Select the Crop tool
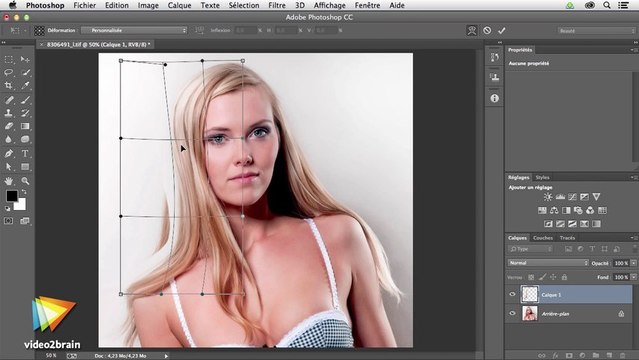639x360 pixels. click(9, 85)
